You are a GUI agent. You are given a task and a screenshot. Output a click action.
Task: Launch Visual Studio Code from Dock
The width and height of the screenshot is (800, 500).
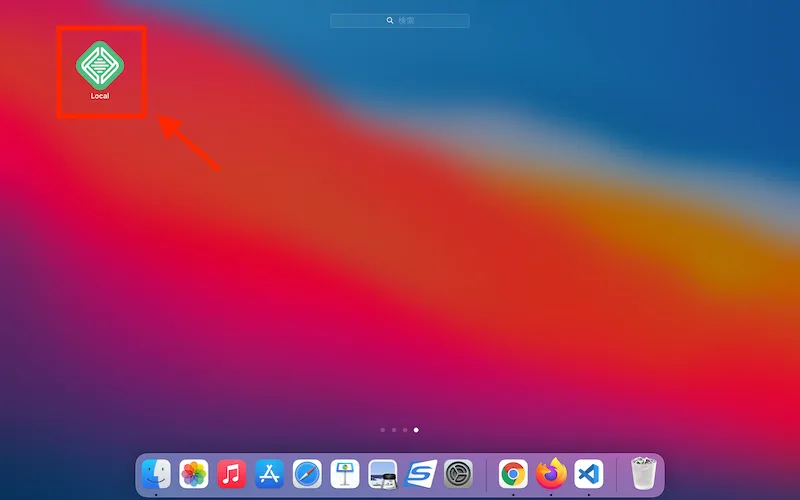point(589,474)
